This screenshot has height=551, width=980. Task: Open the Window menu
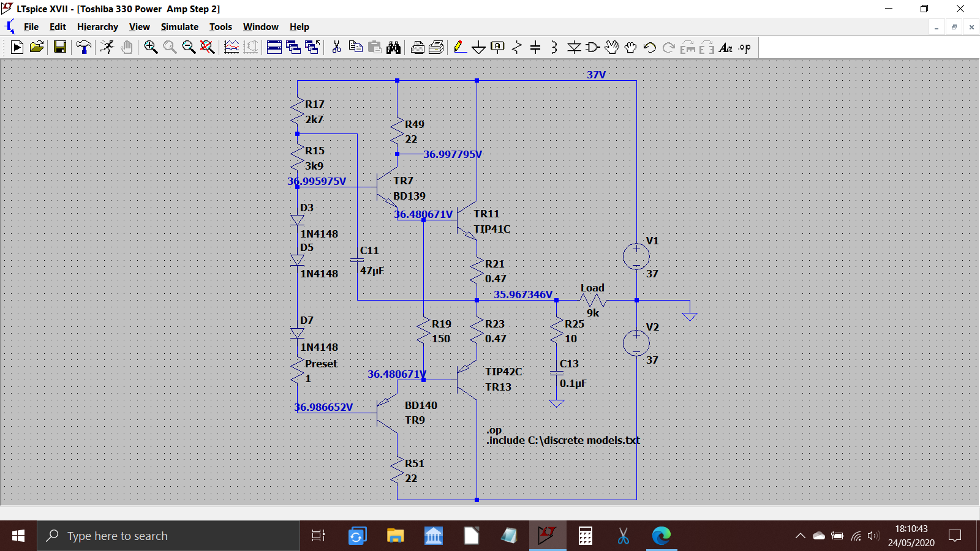coord(261,27)
